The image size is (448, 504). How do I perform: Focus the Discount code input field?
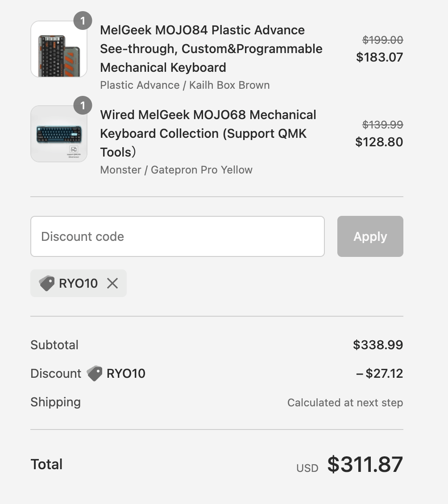click(x=177, y=236)
